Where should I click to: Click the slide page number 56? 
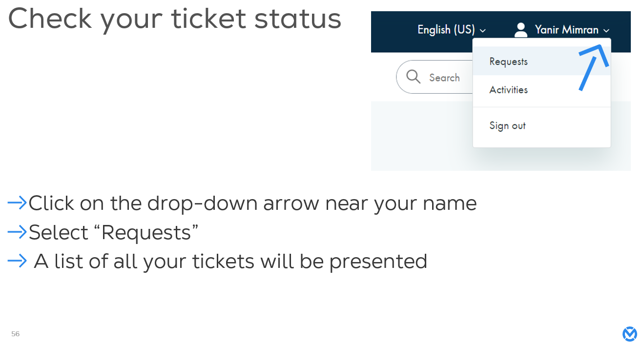(16, 334)
